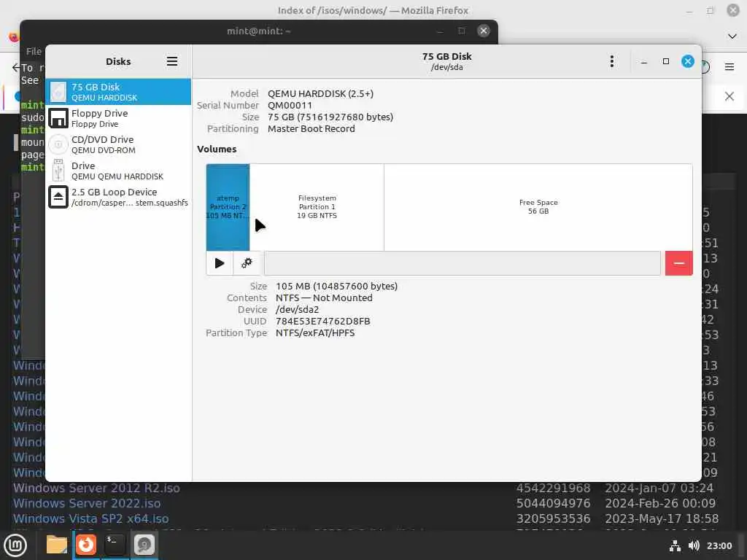This screenshot has width=747, height=560.
Task: Click the Master Boot Record partitioning value
Action: point(311,128)
